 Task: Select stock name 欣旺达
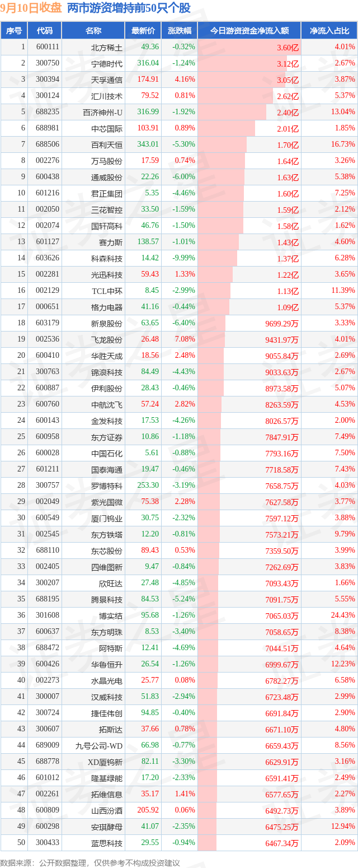tap(111, 583)
